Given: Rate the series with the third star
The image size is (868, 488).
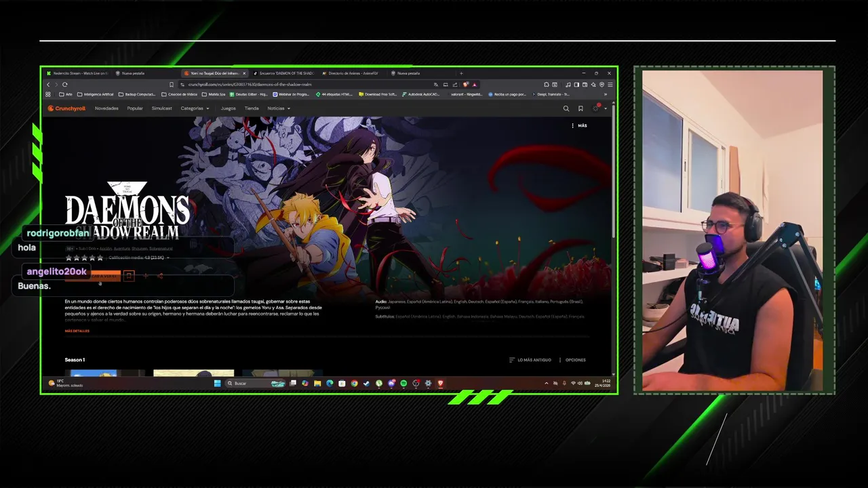Looking at the screenshot, I should pos(85,258).
